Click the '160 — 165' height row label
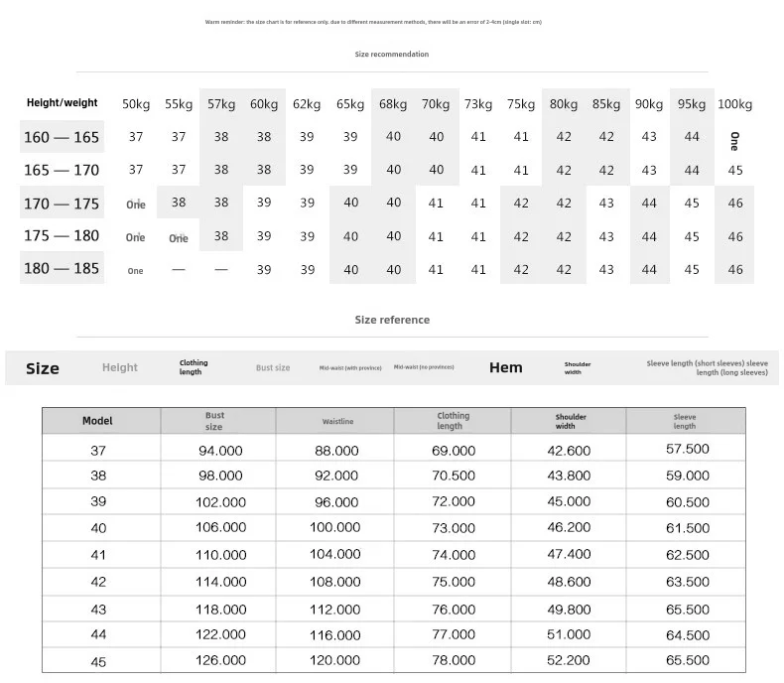Image resolution: width=784 pixels, height=683 pixels. (62, 137)
